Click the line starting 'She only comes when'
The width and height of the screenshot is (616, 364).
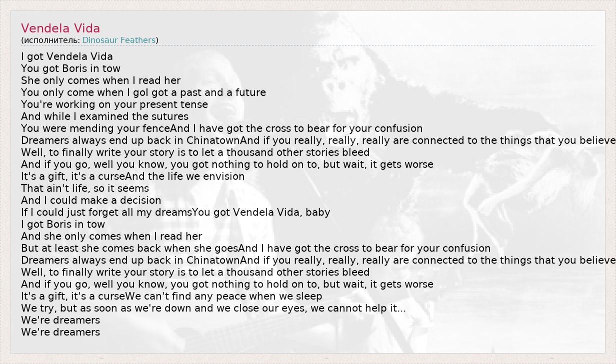(x=100, y=80)
